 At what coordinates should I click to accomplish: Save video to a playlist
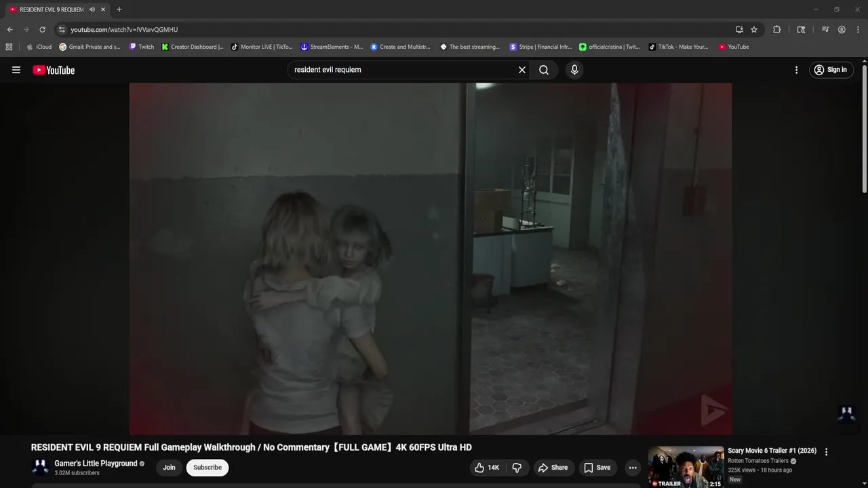click(597, 468)
